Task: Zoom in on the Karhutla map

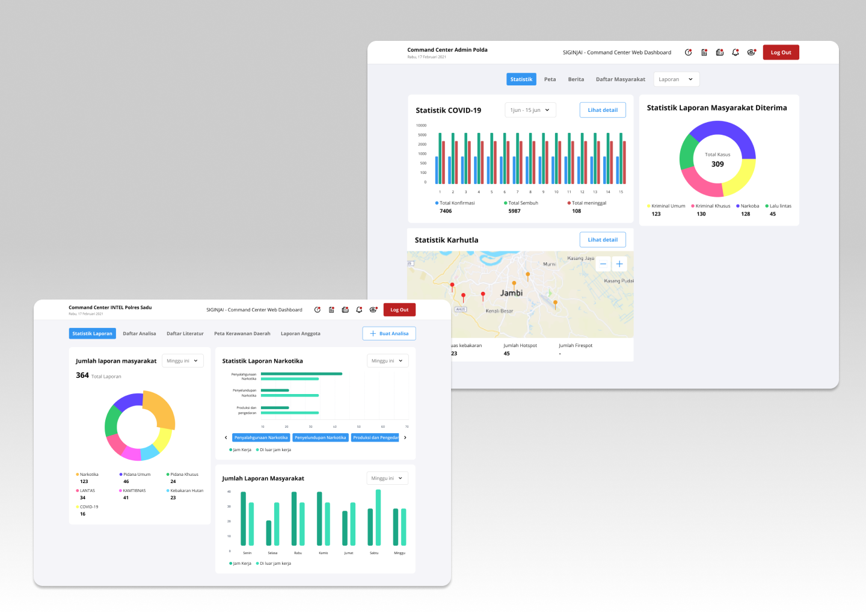Action: (619, 264)
